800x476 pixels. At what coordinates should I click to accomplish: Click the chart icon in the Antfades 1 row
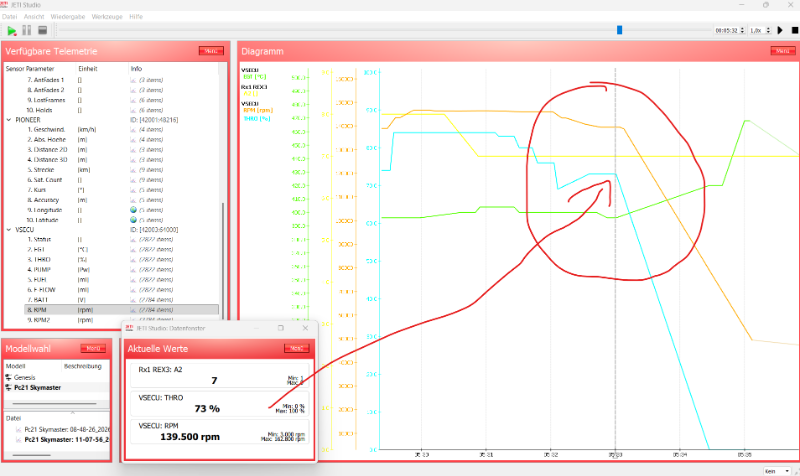(x=133, y=80)
